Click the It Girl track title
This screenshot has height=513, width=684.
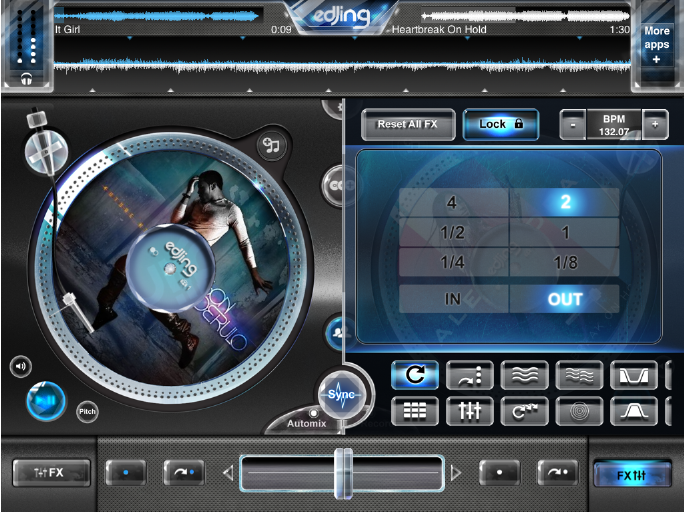67,29
